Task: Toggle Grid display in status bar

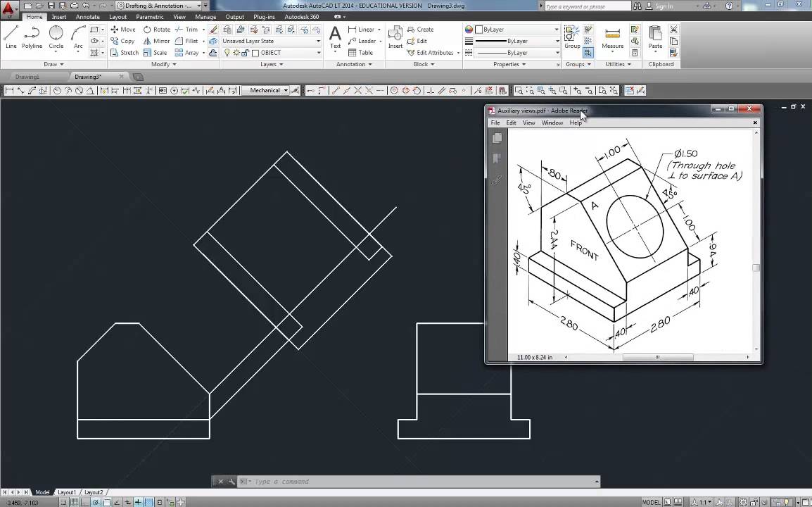Action: [x=75, y=502]
